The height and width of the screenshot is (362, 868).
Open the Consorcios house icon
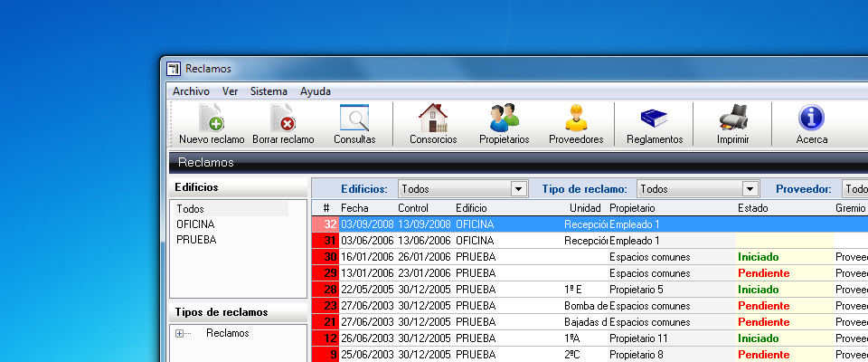point(433,119)
